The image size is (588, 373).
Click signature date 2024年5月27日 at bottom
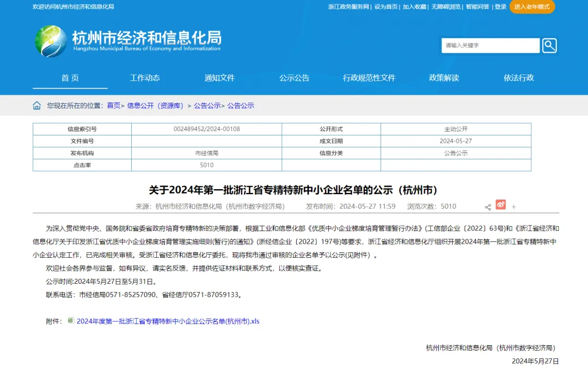coord(535,362)
